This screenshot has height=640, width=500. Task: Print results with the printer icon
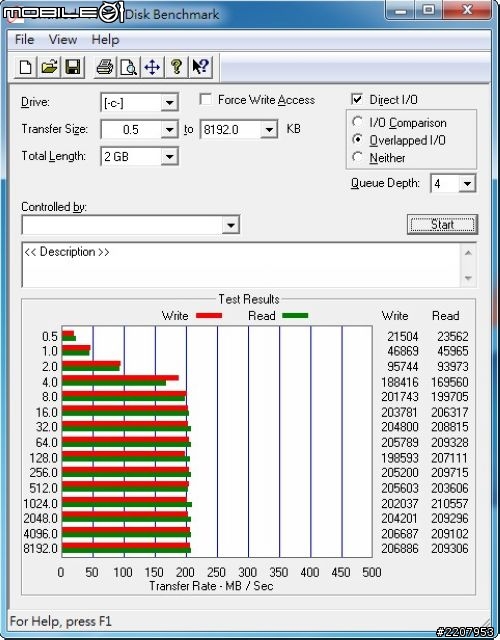(104, 67)
